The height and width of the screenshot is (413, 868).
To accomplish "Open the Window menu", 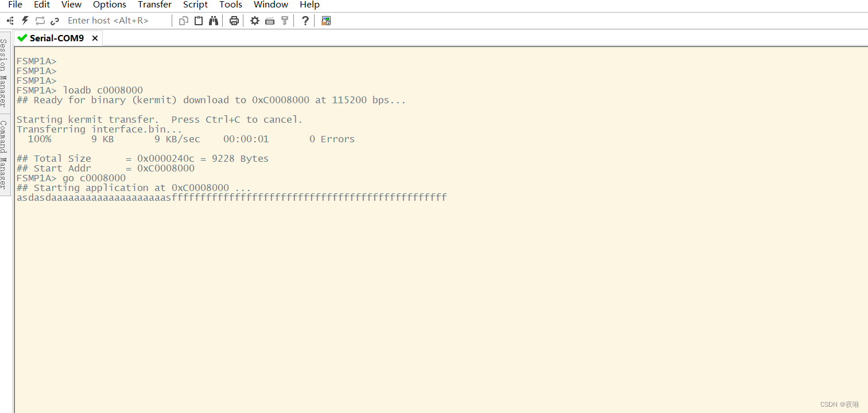I will coord(271,5).
